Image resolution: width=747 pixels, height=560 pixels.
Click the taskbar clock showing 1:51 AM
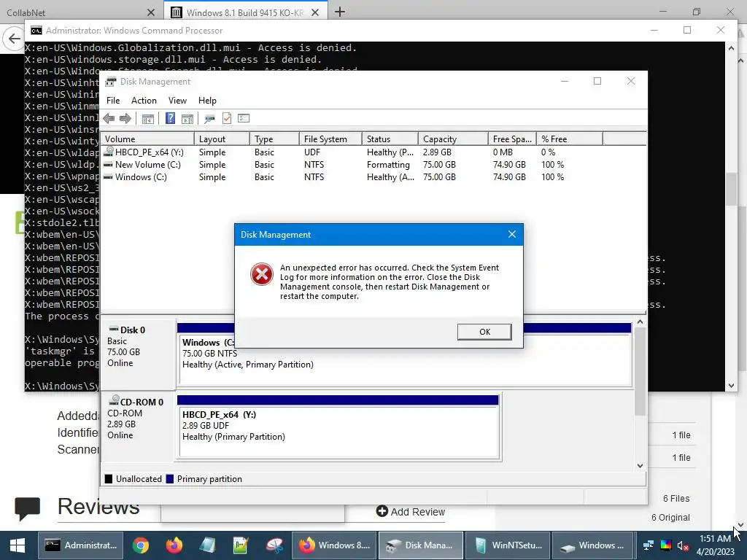pyautogui.click(x=715, y=545)
